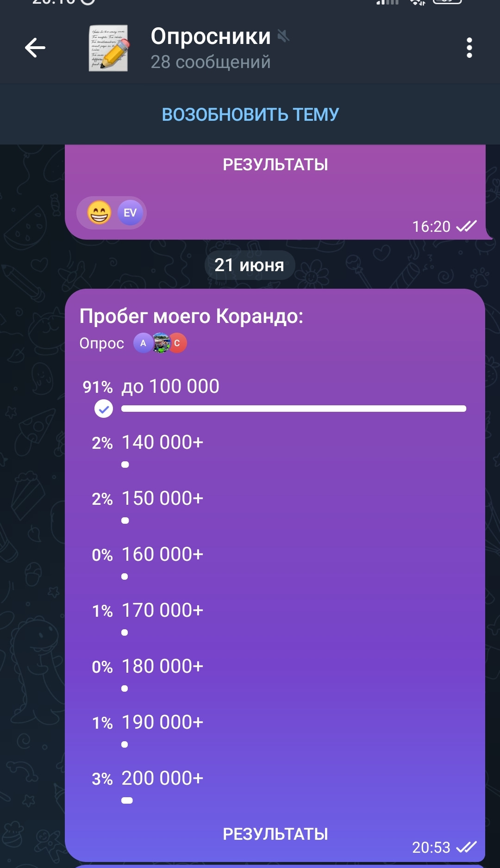Viewport: 500px width, 868px height.
Task: Tap the back arrow
Action: pos(35,48)
